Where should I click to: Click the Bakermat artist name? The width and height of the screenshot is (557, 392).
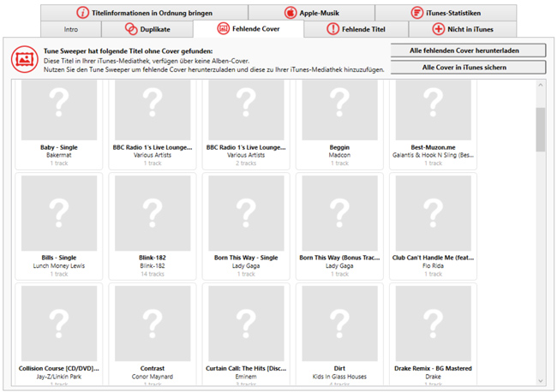click(59, 155)
